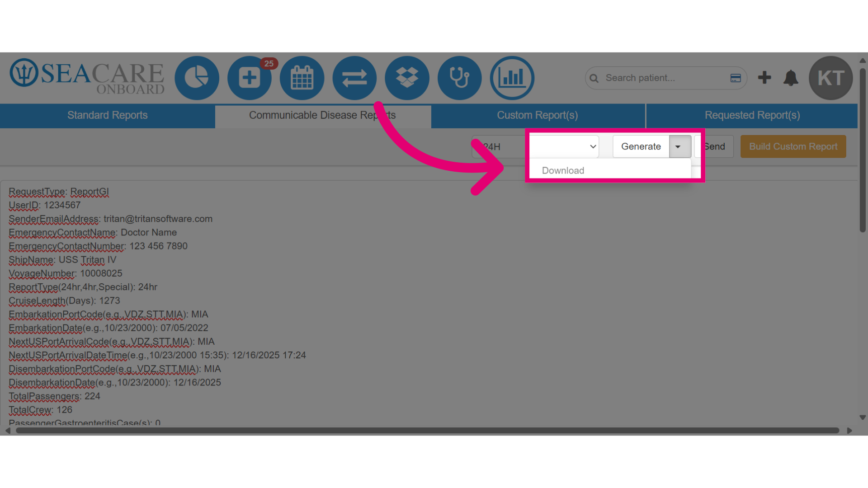Switch to Communicable Disease Reports tab
Viewport: 868px width, 488px height.
(323, 116)
